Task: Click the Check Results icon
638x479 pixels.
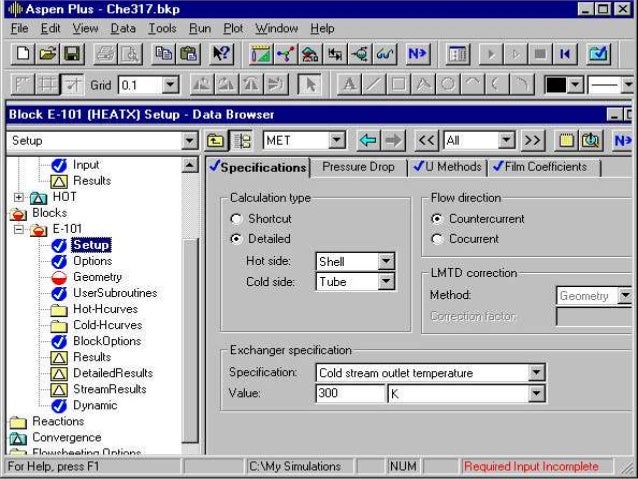Action: 598,54
